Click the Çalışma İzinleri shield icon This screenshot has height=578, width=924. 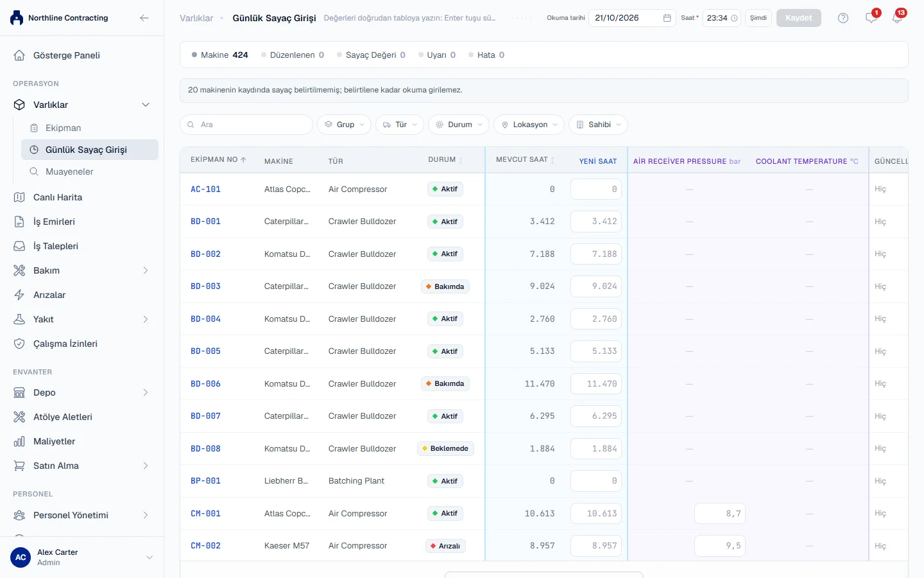point(19,344)
